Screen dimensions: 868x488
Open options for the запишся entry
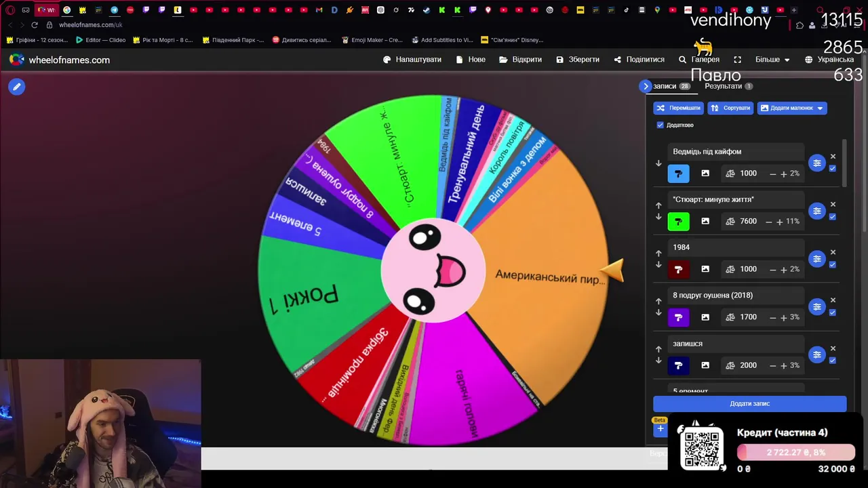[816, 354]
